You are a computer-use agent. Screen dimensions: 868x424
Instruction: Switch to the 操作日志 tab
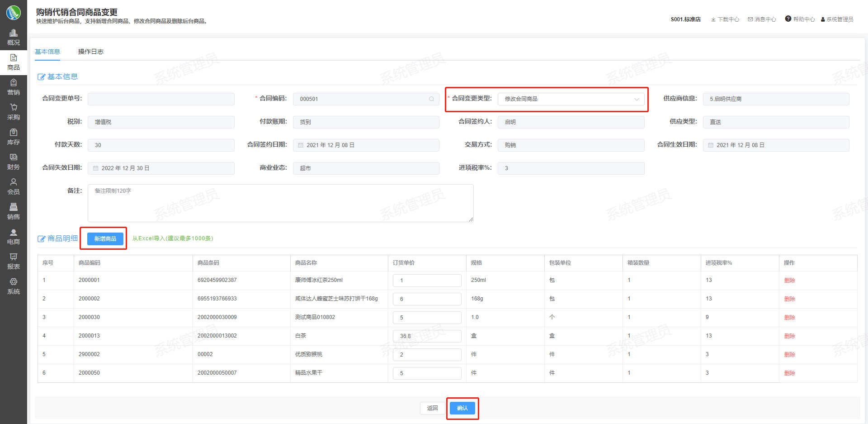[x=91, y=52]
